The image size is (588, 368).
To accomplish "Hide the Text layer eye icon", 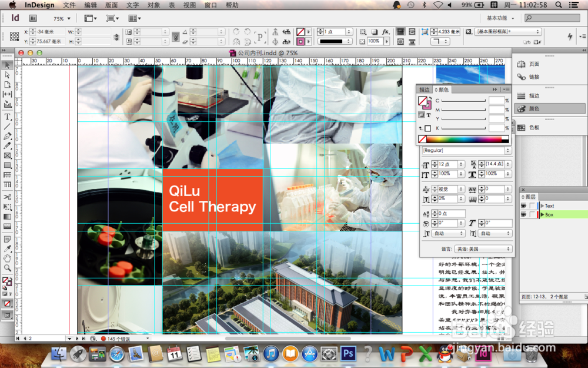I will (523, 205).
